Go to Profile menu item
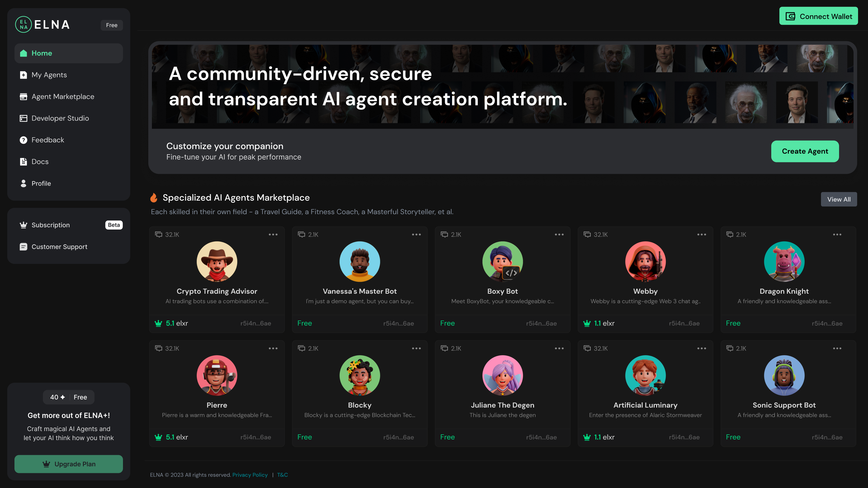Screen dimensions: 868x488 point(41,183)
